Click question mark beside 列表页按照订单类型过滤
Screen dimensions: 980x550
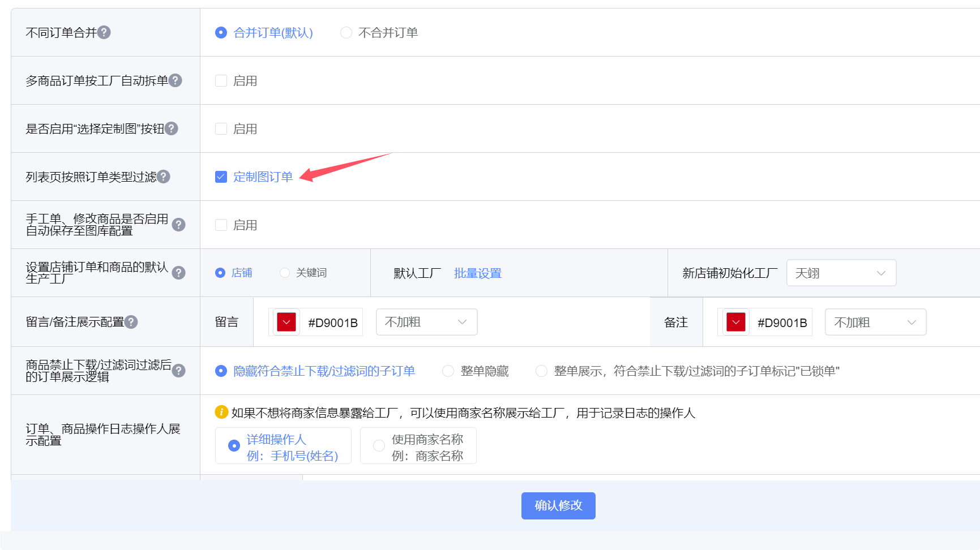click(x=164, y=177)
